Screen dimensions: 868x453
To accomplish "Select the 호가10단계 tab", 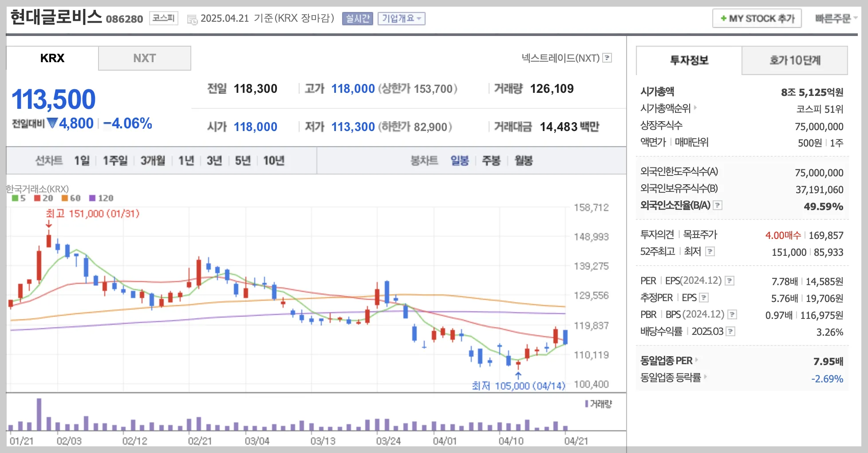I will (x=795, y=60).
